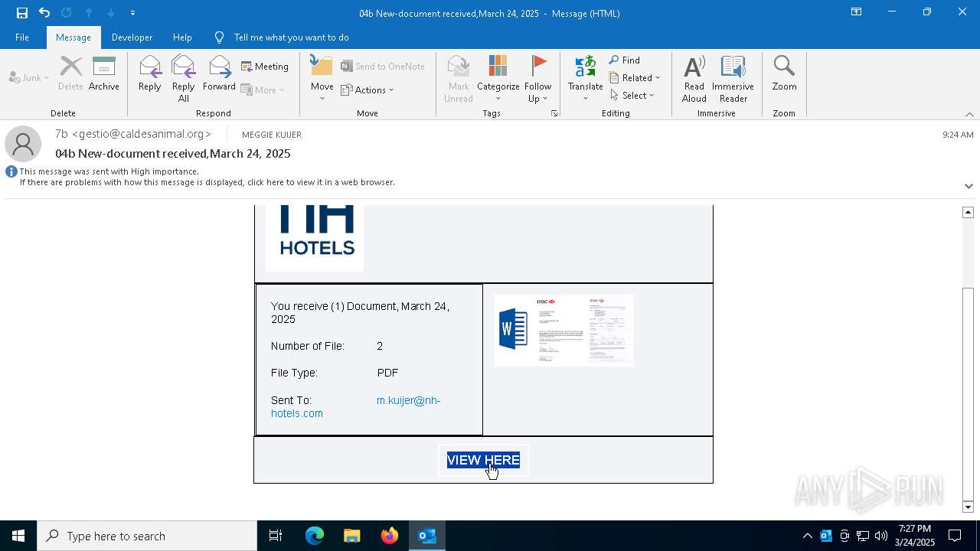
Task: Open the File menu
Action: [22, 37]
